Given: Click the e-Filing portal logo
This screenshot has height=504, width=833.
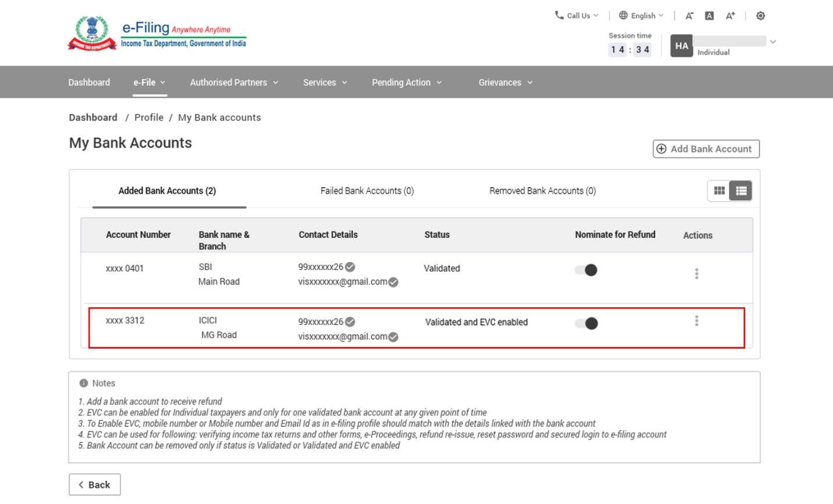Looking at the screenshot, I should tap(157, 34).
